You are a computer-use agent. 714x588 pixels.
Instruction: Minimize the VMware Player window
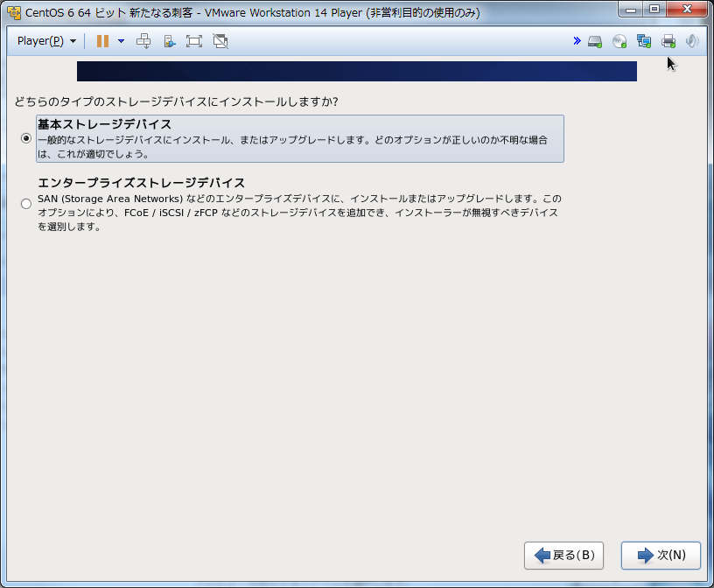click(631, 10)
